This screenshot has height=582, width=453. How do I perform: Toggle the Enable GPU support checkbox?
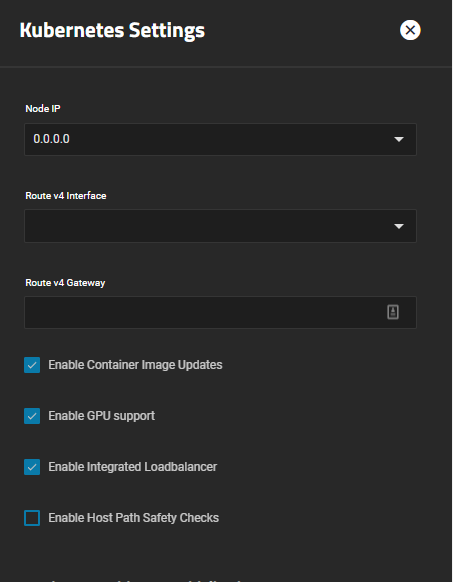tap(32, 416)
